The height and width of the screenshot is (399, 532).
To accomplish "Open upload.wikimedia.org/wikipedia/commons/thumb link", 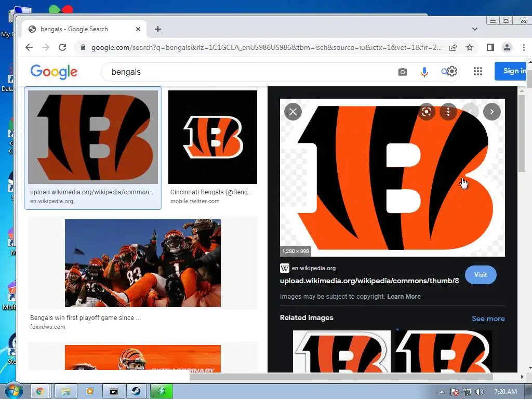I will [369, 281].
